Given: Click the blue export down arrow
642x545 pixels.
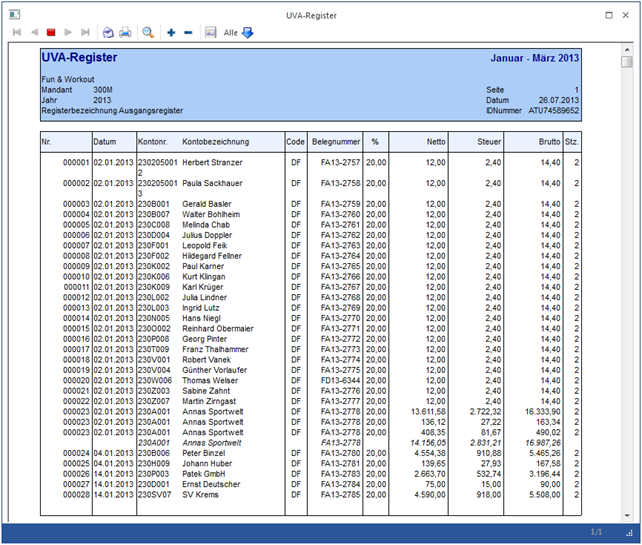Looking at the screenshot, I should [x=248, y=32].
